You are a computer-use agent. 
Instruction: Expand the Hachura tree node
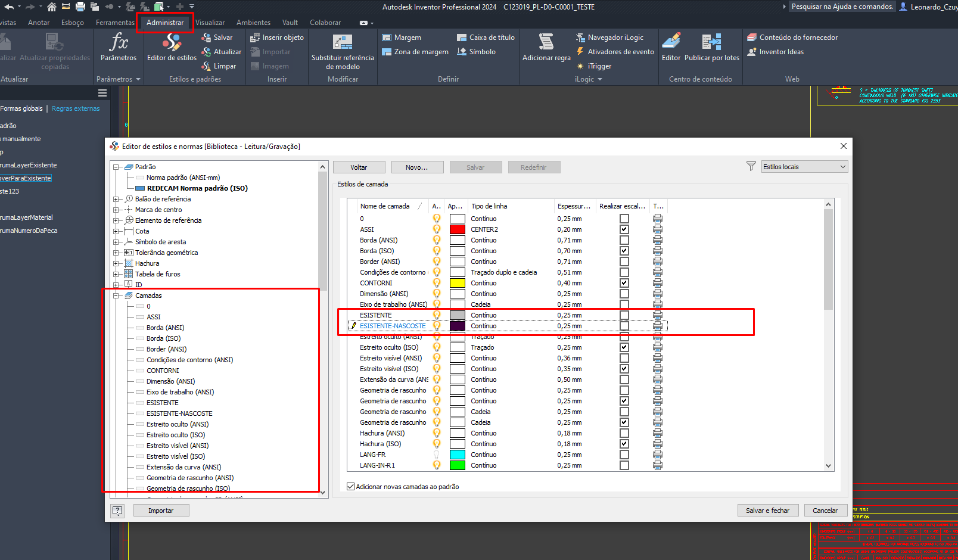click(x=117, y=263)
